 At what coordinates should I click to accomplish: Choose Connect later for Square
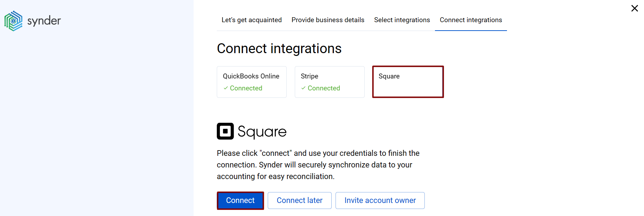click(299, 200)
